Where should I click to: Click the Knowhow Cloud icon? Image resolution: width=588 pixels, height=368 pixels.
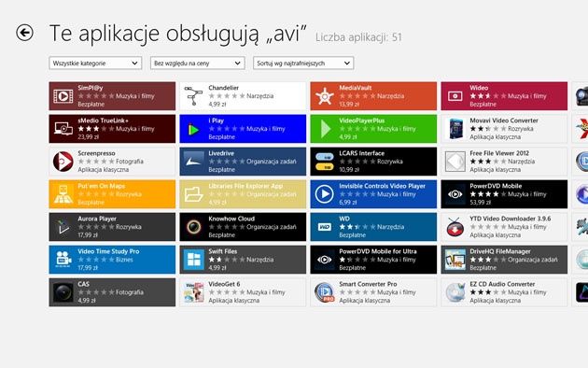point(193,227)
